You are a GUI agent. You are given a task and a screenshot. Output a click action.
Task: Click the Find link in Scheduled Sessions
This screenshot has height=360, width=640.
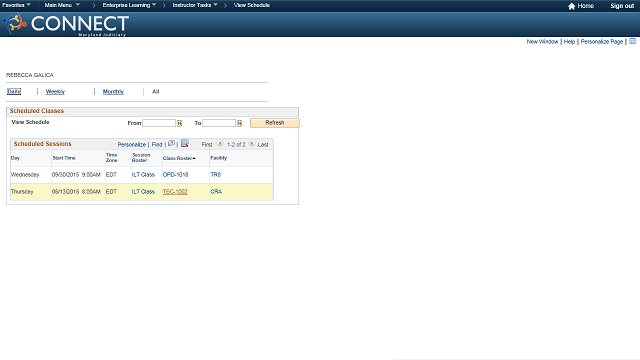pyautogui.click(x=157, y=144)
